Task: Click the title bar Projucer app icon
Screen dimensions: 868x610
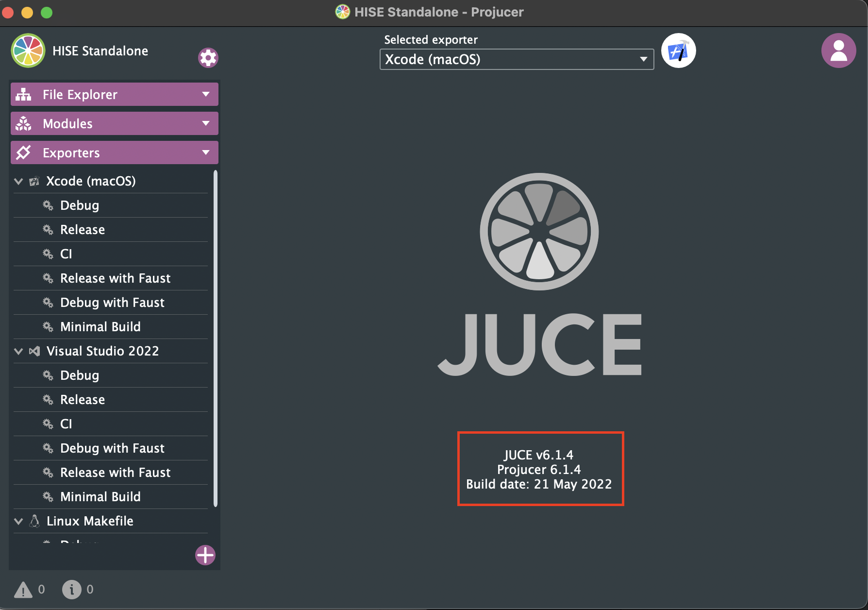Action: [x=343, y=12]
